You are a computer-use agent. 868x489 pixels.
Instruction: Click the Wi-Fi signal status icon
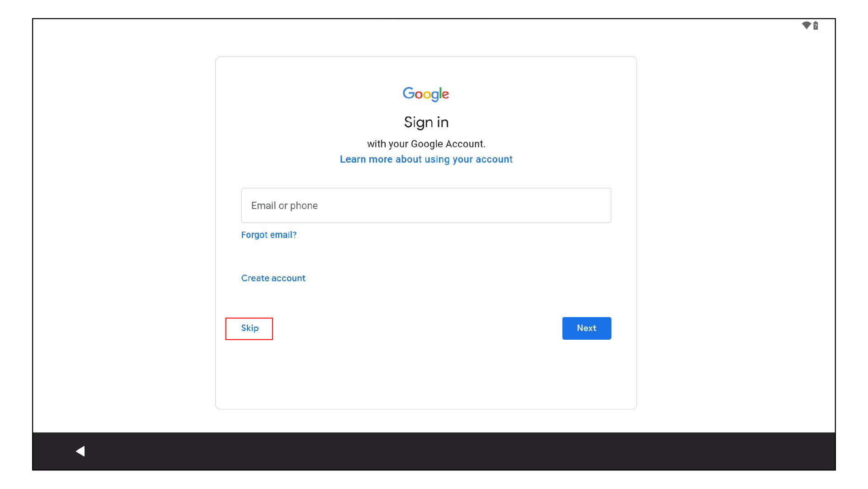[806, 25]
